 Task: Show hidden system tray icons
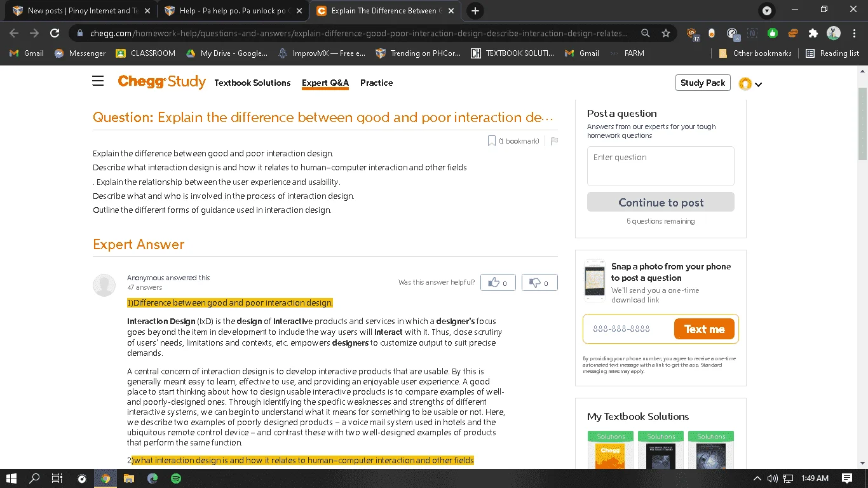(x=757, y=478)
